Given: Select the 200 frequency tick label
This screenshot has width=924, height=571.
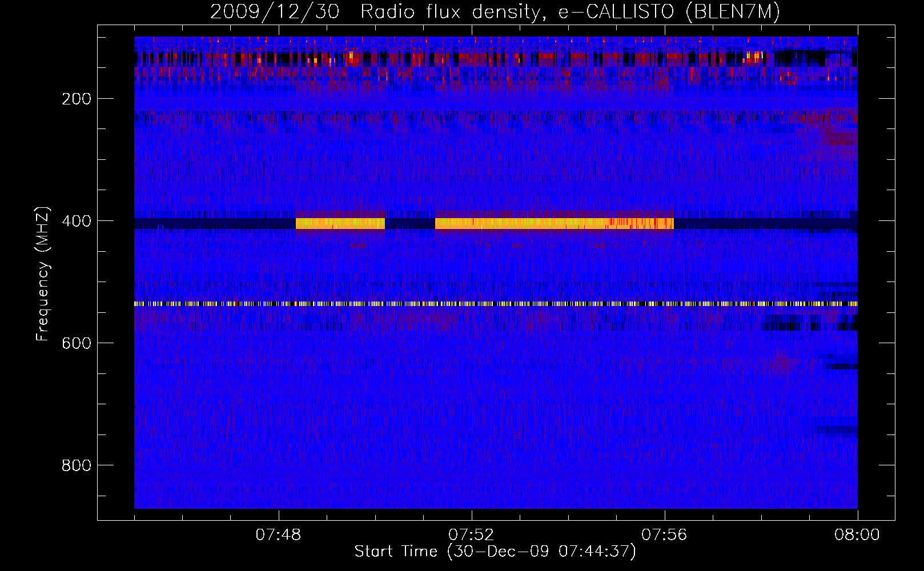Looking at the screenshot, I should coord(77,99).
